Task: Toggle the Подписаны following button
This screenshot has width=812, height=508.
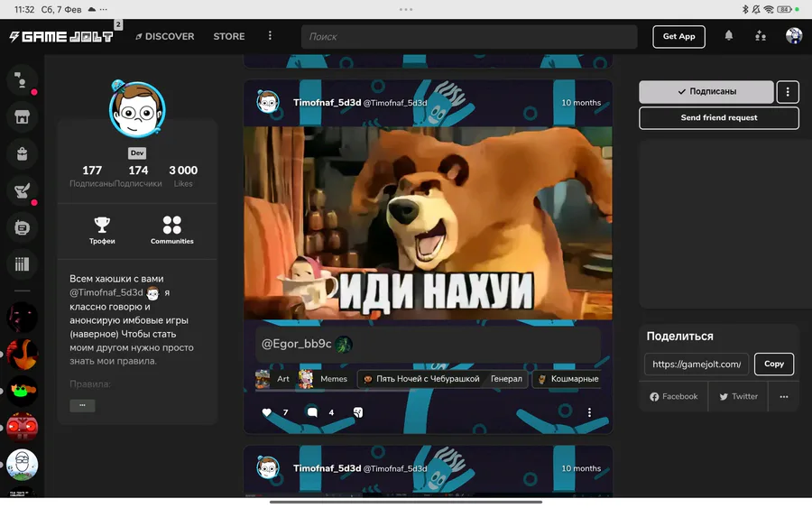Action: click(706, 92)
